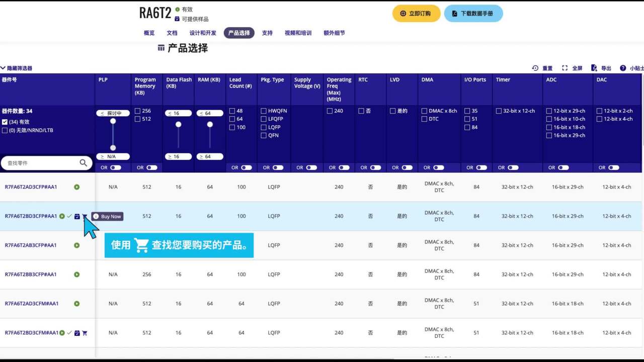Check the 16-bit x 18-ch ADC checkbox
644x362 pixels.
549,127
